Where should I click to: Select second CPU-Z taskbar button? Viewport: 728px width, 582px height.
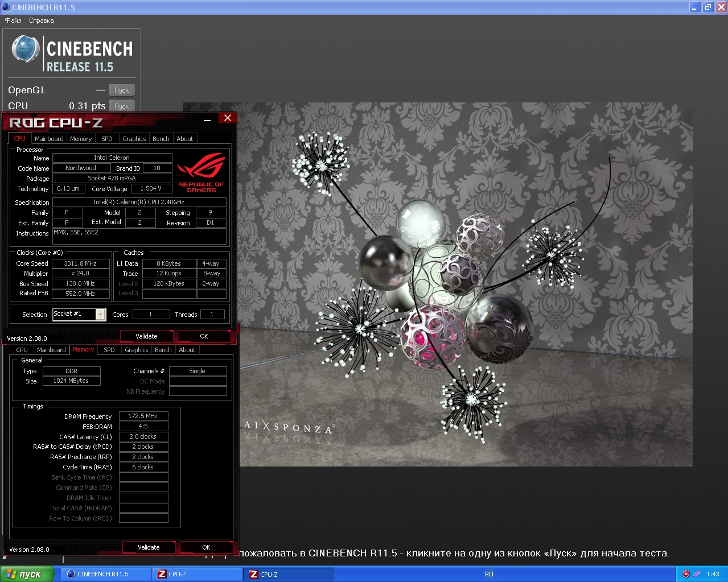tap(289, 574)
